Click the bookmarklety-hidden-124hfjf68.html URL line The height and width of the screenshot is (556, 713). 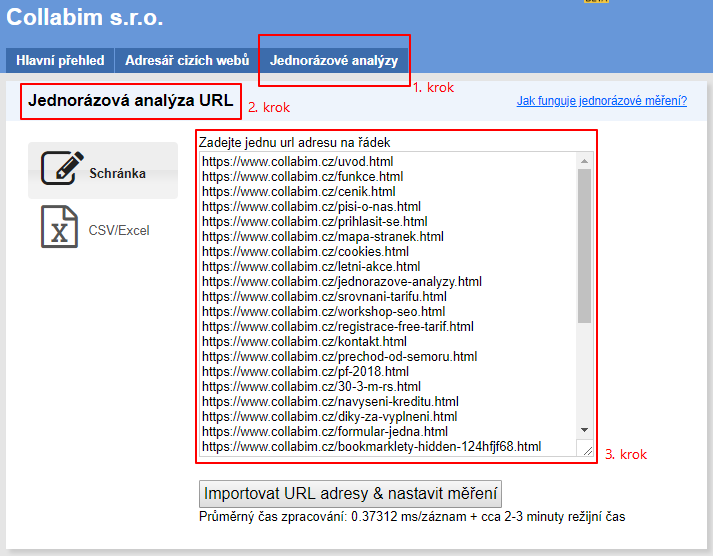pos(372,446)
